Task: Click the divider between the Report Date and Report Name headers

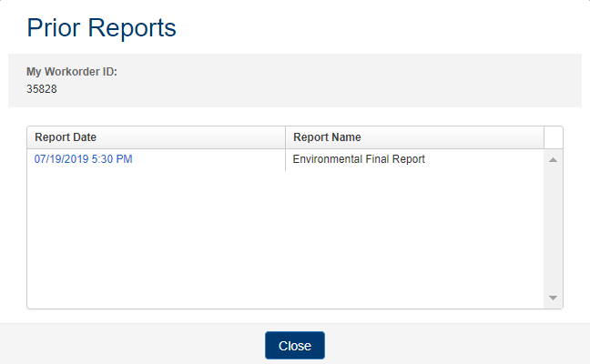Action: 286,137
